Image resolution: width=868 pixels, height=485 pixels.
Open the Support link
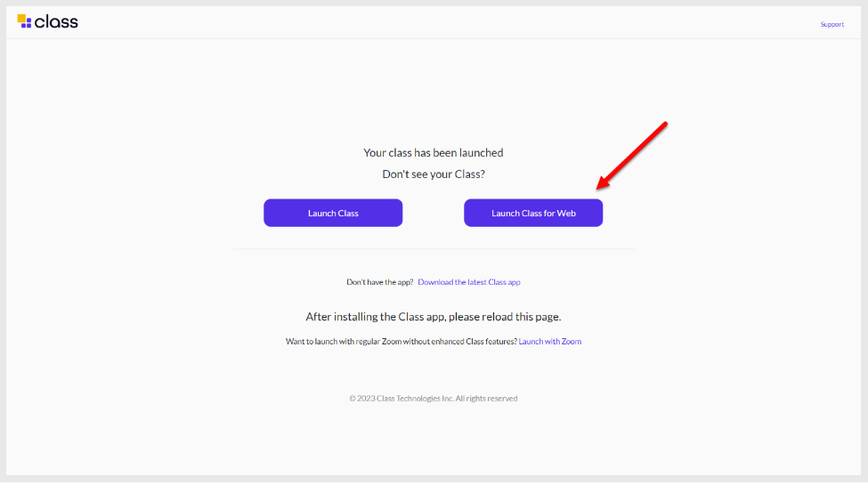(831, 25)
